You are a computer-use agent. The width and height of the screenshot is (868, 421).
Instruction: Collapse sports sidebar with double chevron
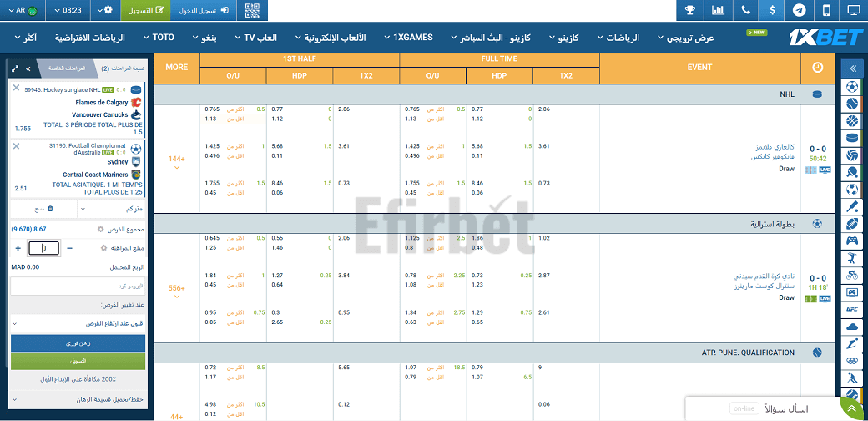pos(852,68)
